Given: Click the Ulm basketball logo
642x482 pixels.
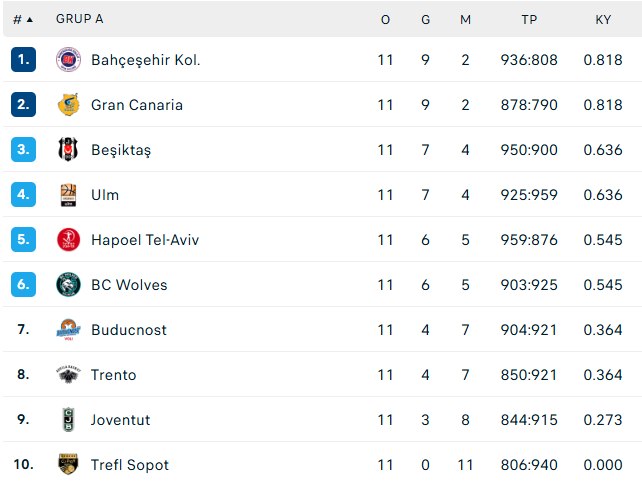Looking at the screenshot, I should (x=68, y=195).
